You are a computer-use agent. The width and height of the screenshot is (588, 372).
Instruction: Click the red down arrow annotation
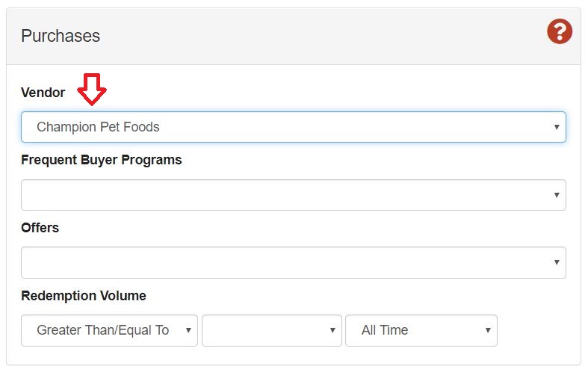93,89
